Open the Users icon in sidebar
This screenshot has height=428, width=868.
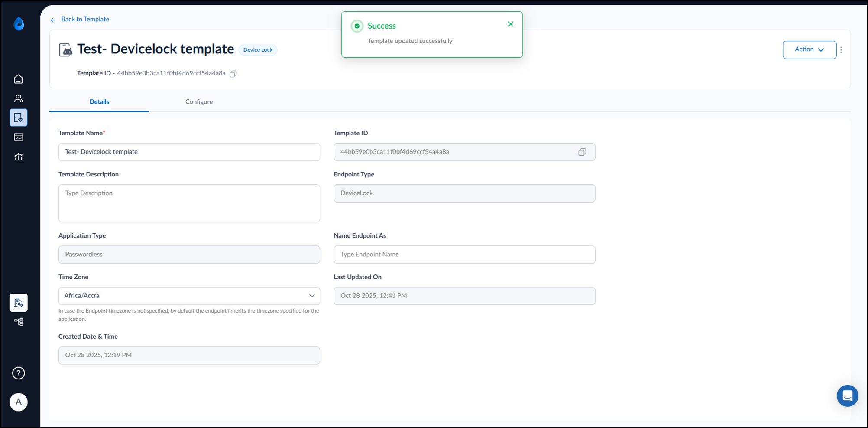pyautogui.click(x=18, y=98)
